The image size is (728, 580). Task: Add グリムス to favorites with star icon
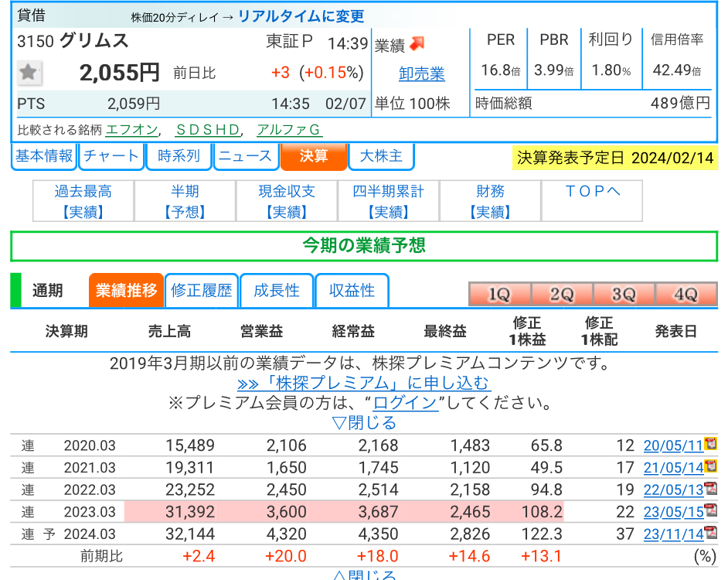pyautogui.click(x=29, y=73)
